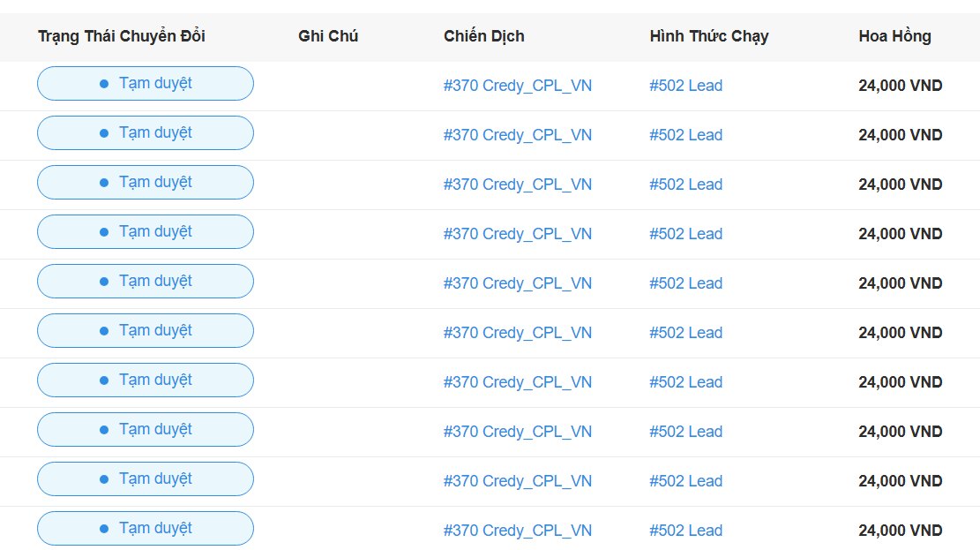The width and height of the screenshot is (980, 550).
Task: Click the 'Ghi Chú' column header
Action: pyautogui.click(x=328, y=36)
